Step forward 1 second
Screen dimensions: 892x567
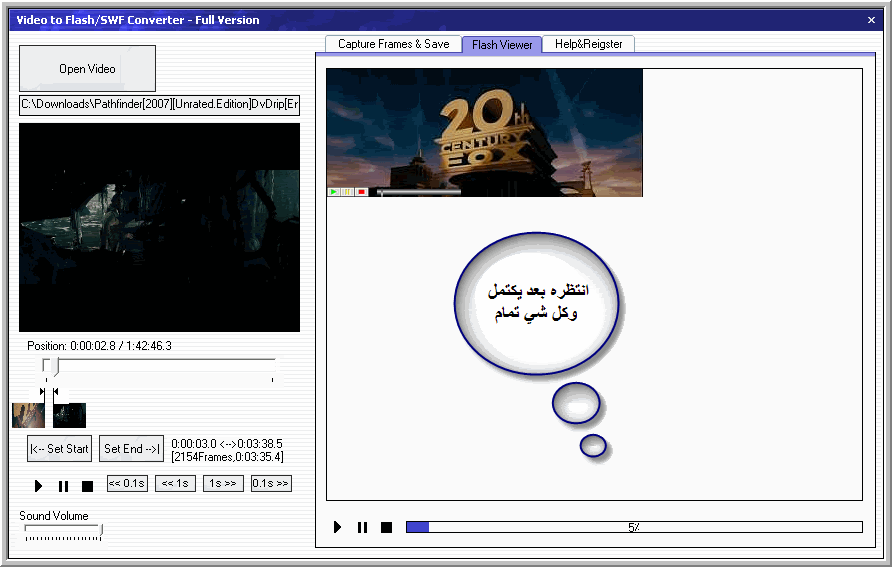tap(223, 484)
